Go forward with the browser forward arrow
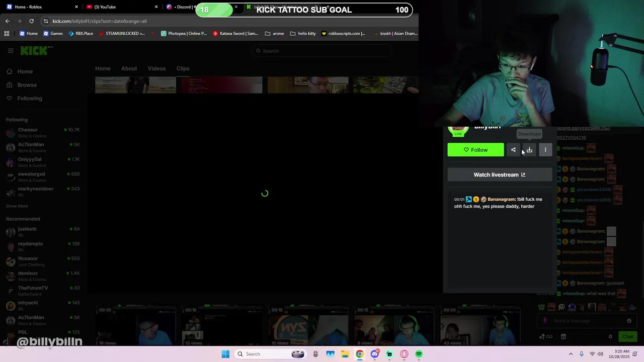This screenshot has width=644, height=362. (x=19, y=21)
